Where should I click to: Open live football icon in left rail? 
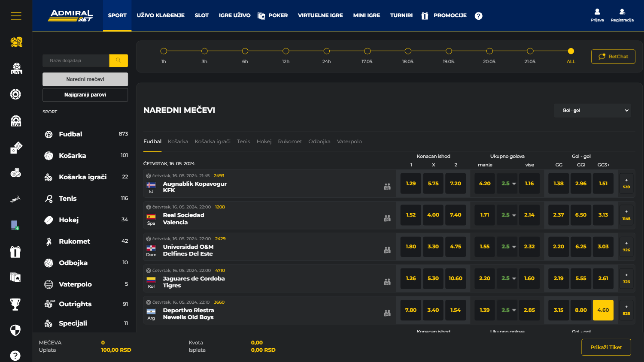[16, 69]
